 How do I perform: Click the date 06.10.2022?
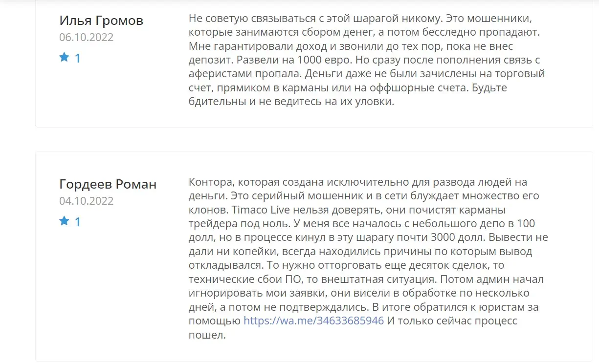[87, 37]
